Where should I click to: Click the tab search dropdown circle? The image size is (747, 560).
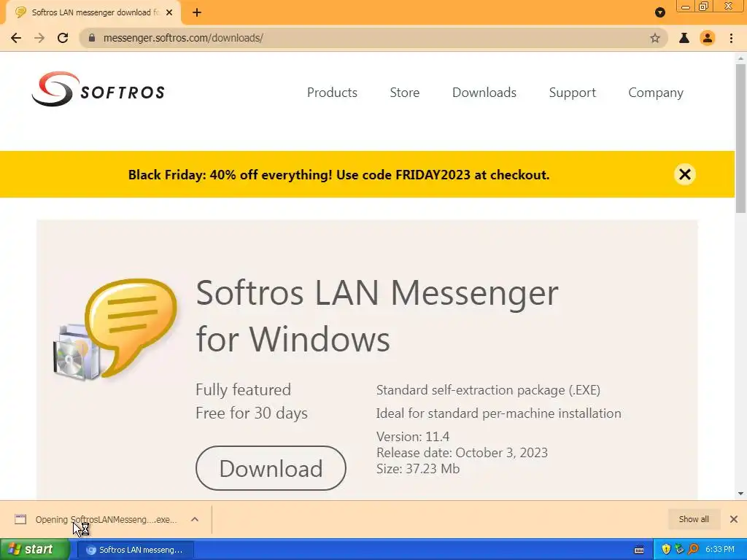click(x=659, y=12)
